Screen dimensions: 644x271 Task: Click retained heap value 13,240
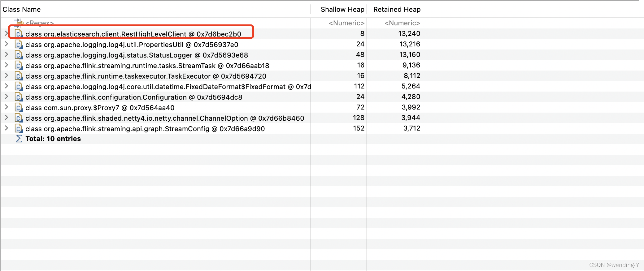tap(409, 33)
